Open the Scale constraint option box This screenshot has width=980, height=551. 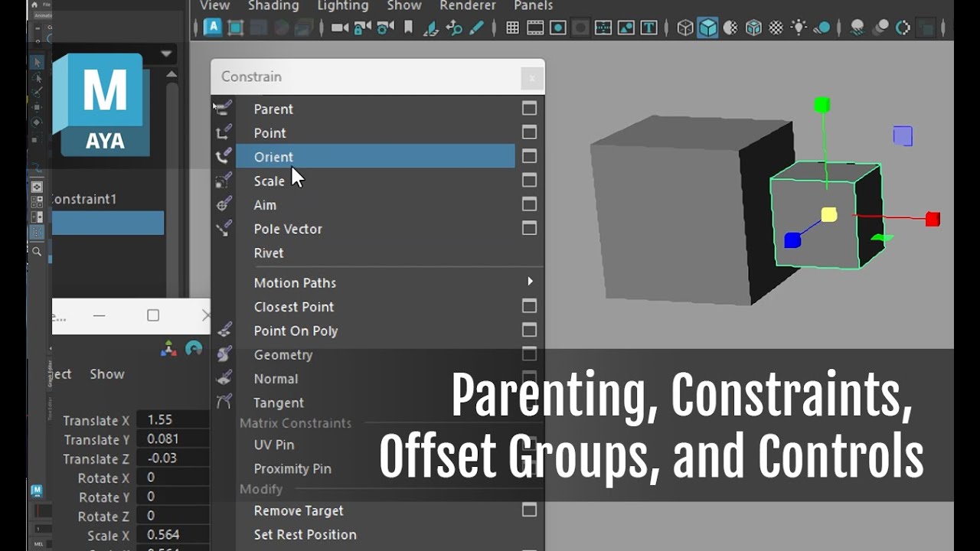529,180
